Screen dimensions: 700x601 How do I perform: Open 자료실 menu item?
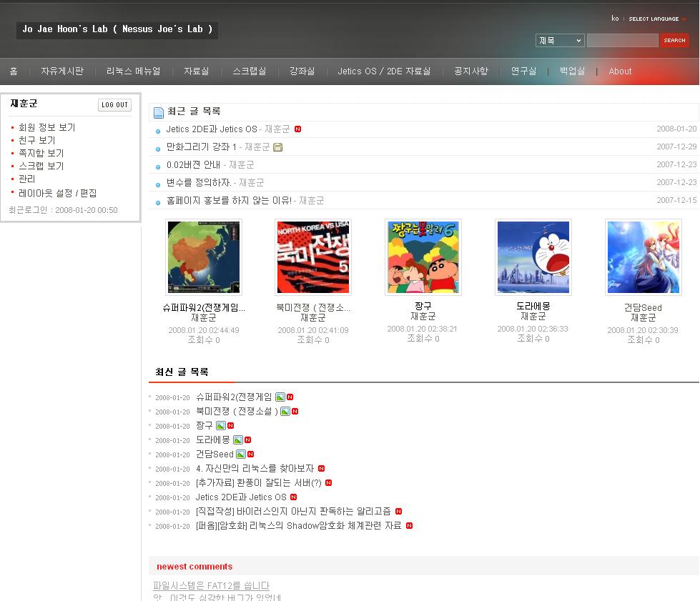click(x=196, y=71)
